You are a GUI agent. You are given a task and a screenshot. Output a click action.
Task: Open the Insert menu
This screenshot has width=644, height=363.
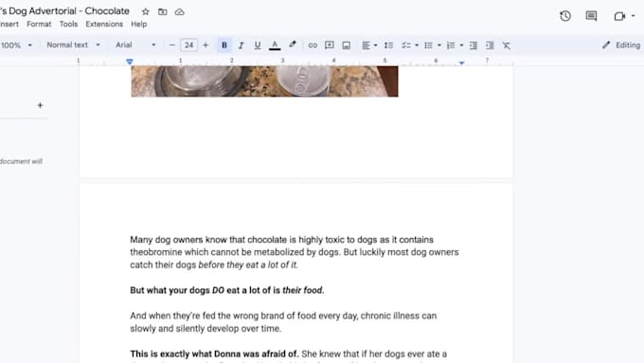point(9,25)
